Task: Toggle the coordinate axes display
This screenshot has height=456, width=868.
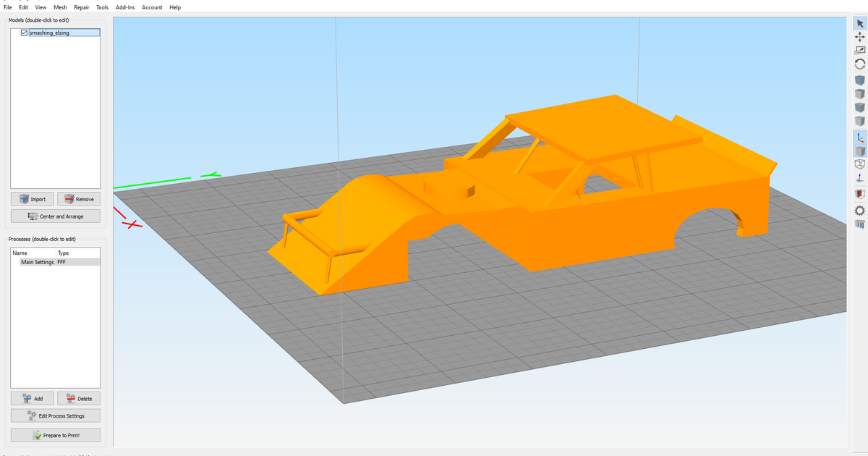Action: [860, 137]
